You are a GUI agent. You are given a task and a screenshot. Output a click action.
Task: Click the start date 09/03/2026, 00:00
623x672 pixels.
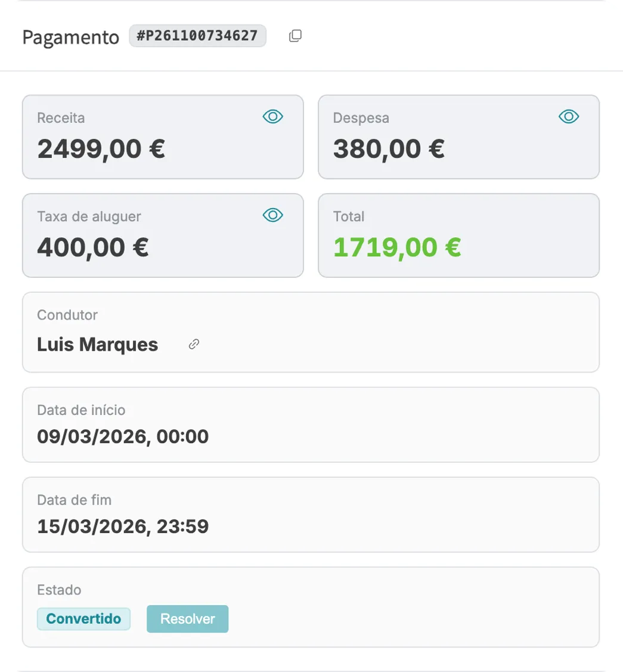pyautogui.click(x=123, y=436)
